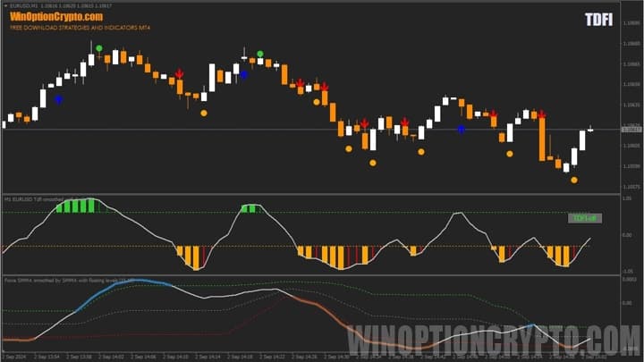Click the Force SMMA indicator window label

tap(67, 280)
